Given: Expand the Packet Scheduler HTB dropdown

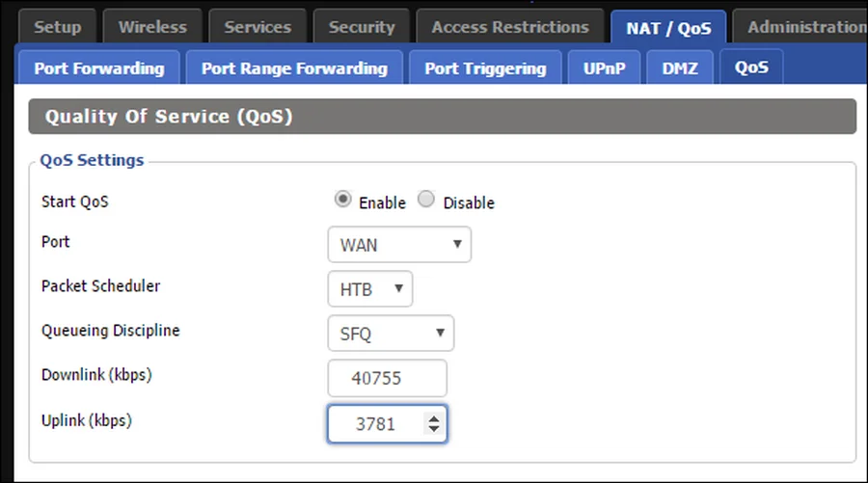Looking at the screenshot, I should [x=370, y=289].
